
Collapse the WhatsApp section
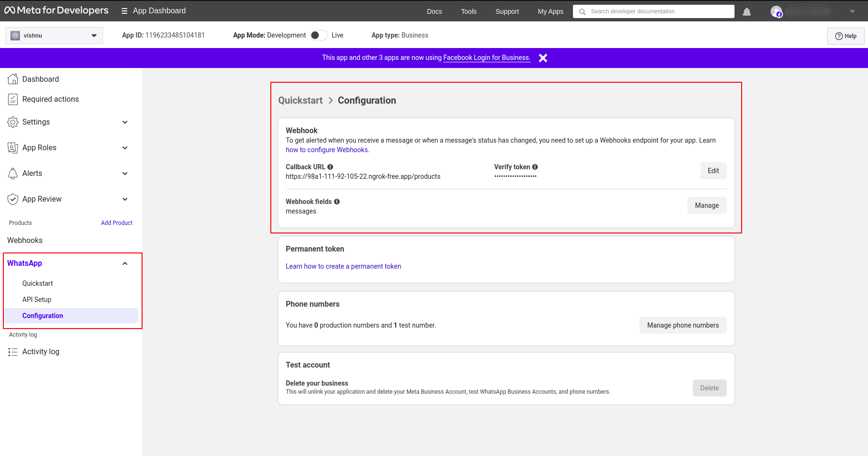[125, 263]
